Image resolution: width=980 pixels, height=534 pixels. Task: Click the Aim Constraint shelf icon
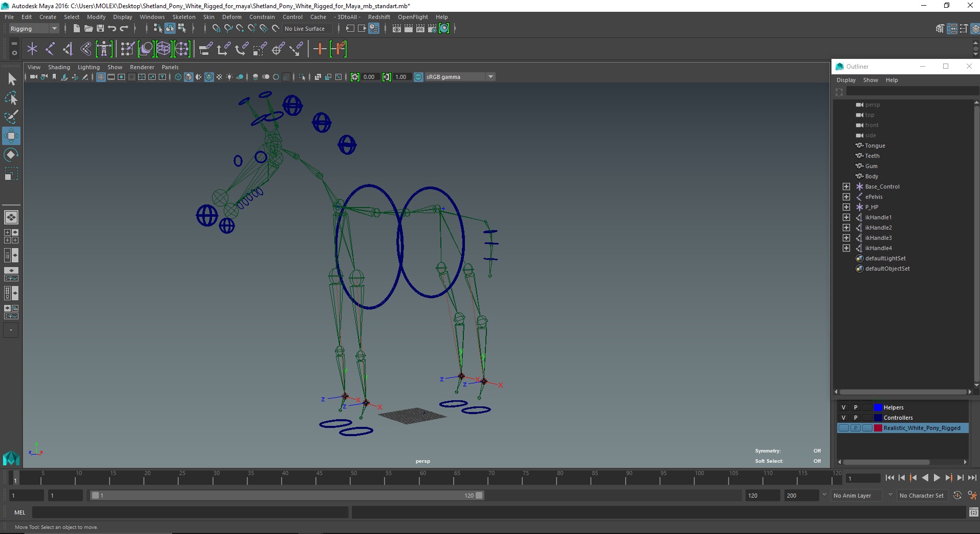pyautogui.click(x=278, y=49)
